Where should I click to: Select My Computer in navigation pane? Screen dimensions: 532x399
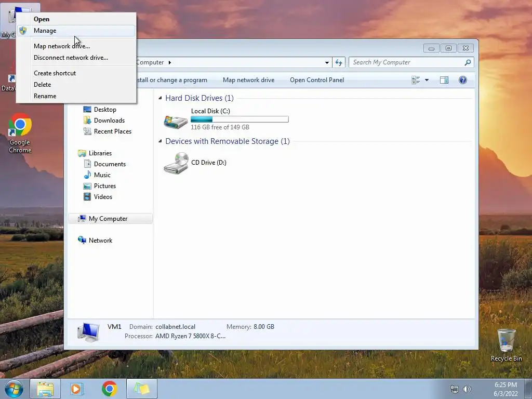[x=110, y=219]
